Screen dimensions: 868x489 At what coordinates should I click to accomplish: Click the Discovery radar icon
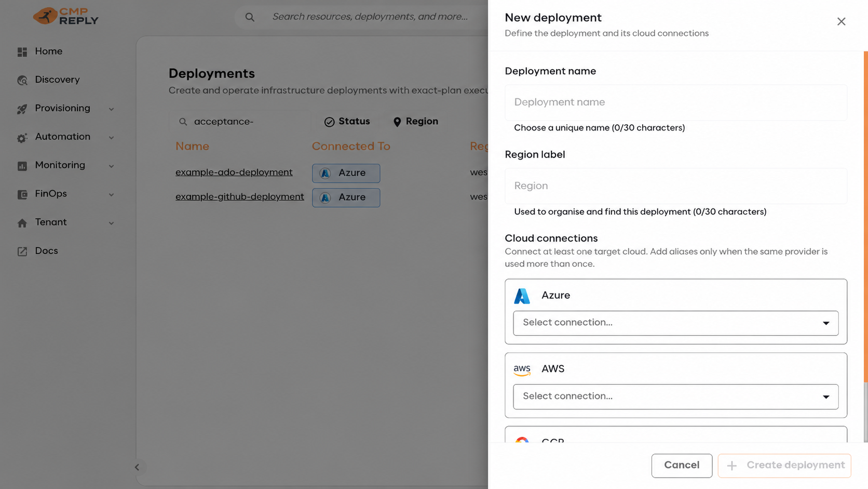pyautogui.click(x=22, y=81)
